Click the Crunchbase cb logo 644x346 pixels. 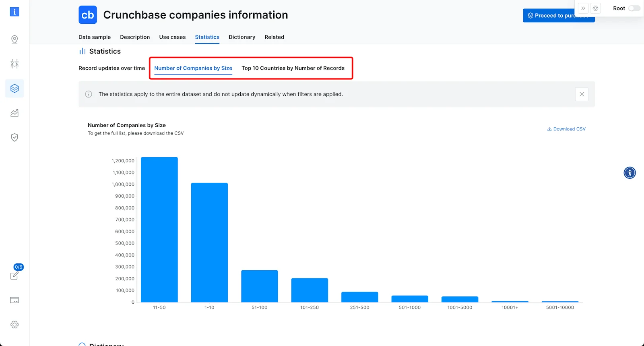point(88,15)
